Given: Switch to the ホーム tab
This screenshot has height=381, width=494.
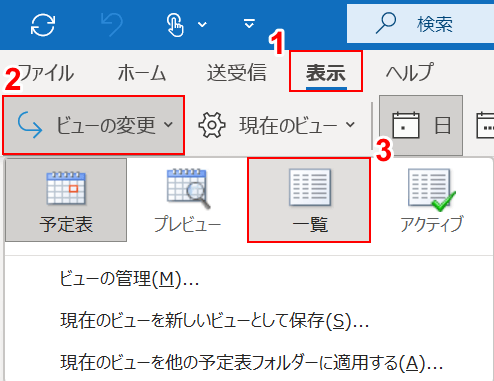Looking at the screenshot, I should [x=142, y=72].
